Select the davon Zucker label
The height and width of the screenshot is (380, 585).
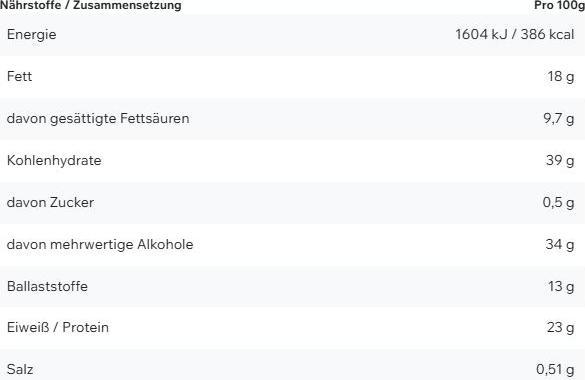(x=50, y=202)
